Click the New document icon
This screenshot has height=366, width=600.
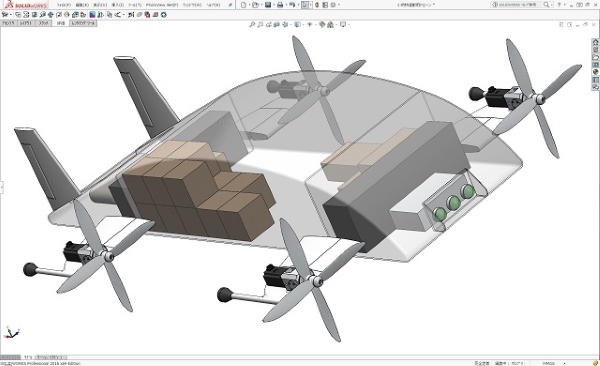tap(244, 5)
